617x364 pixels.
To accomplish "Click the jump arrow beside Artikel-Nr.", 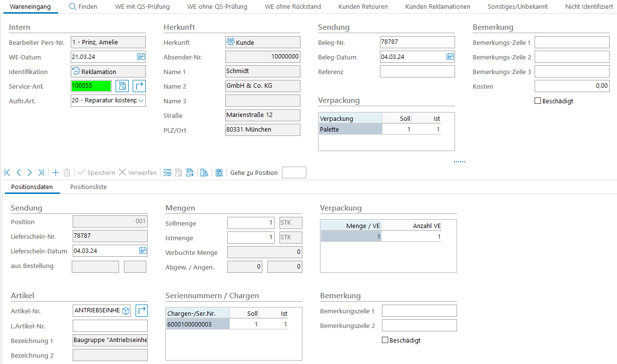I will pyautogui.click(x=141, y=310).
